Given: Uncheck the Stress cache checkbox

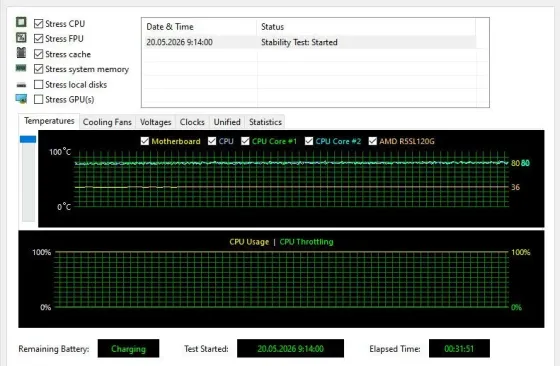Looking at the screenshot, I should pos(39,54).
